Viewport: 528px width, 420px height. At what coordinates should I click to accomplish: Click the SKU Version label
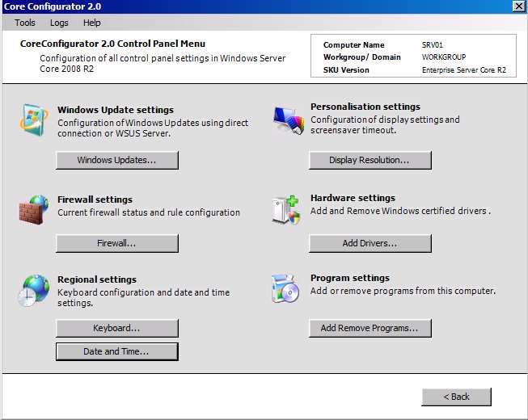click(x=346, y=70)
